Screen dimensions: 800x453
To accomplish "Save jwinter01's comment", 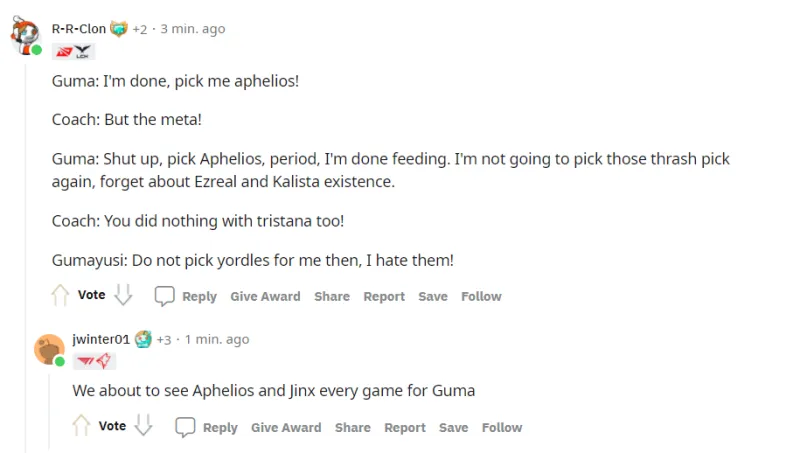I will pos(453,427).
